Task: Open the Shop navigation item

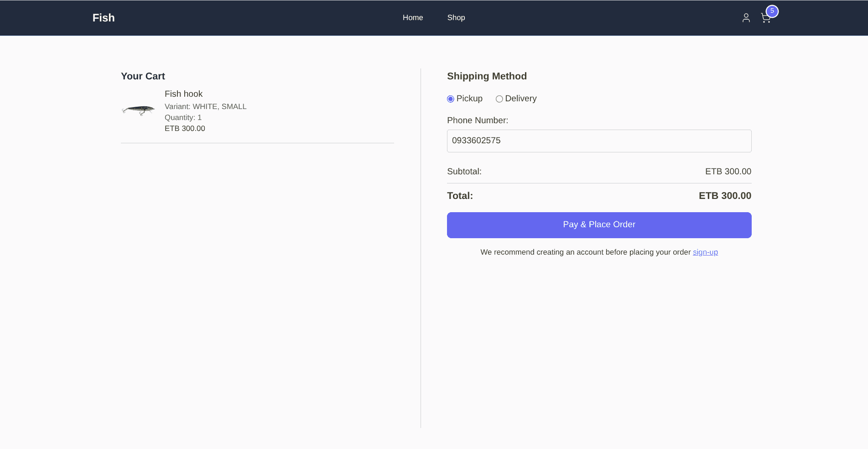Action: point(456,17)
